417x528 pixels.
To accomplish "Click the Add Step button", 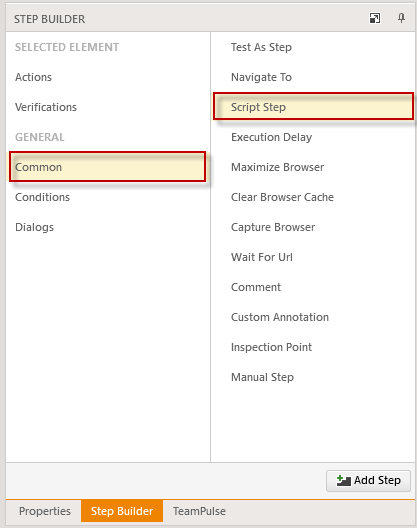I will click(x=368, y=481).
